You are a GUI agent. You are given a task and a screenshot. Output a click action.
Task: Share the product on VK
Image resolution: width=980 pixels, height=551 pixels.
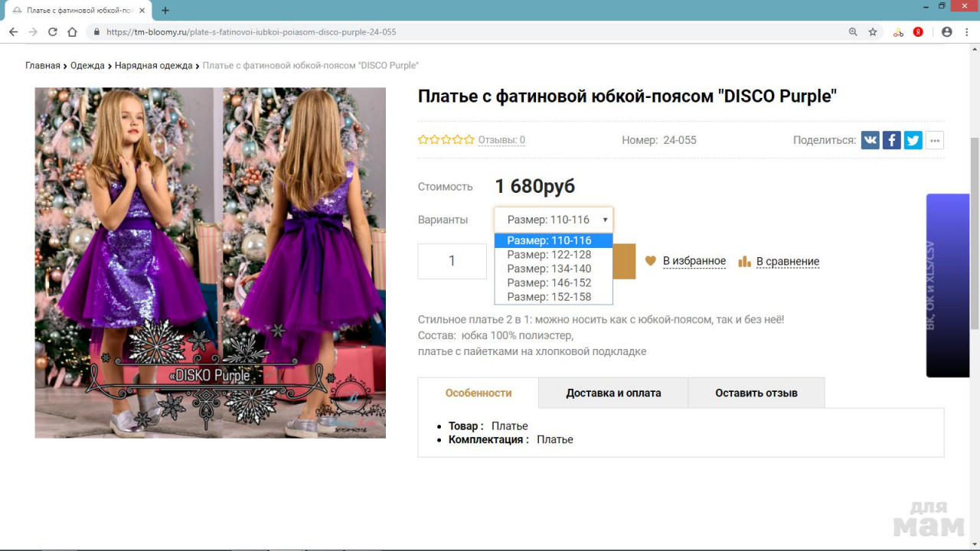click(x=870, y=140)
